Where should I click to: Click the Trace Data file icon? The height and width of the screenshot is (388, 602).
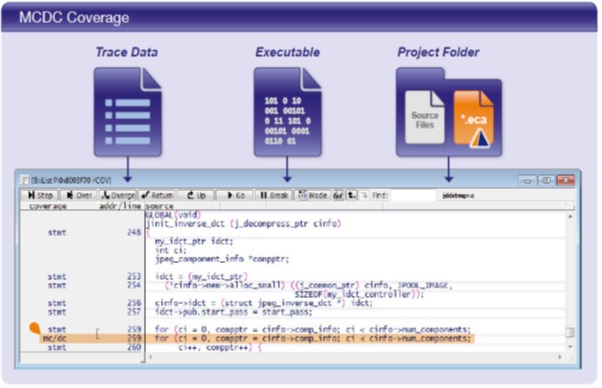tap(128, 112)
